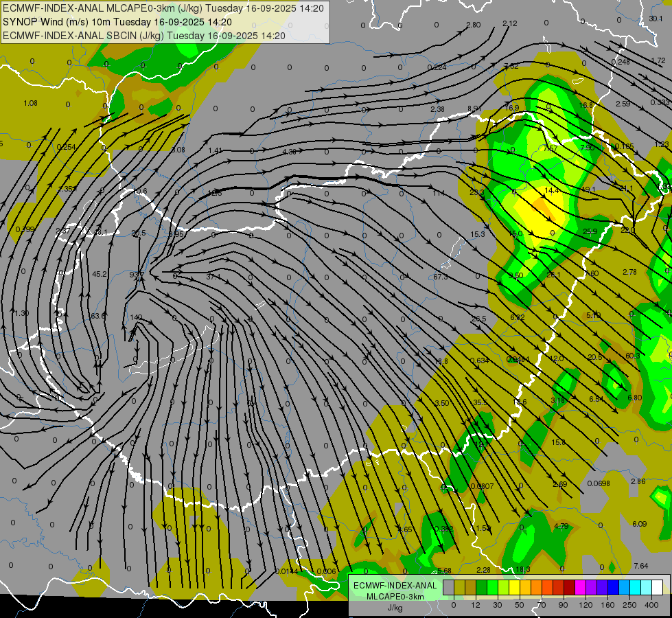Click the yellow swatch in the color scale
Image resolution: width=672 pixels, height=618 pixels.
pyautogui.click(x=514, y=587)
